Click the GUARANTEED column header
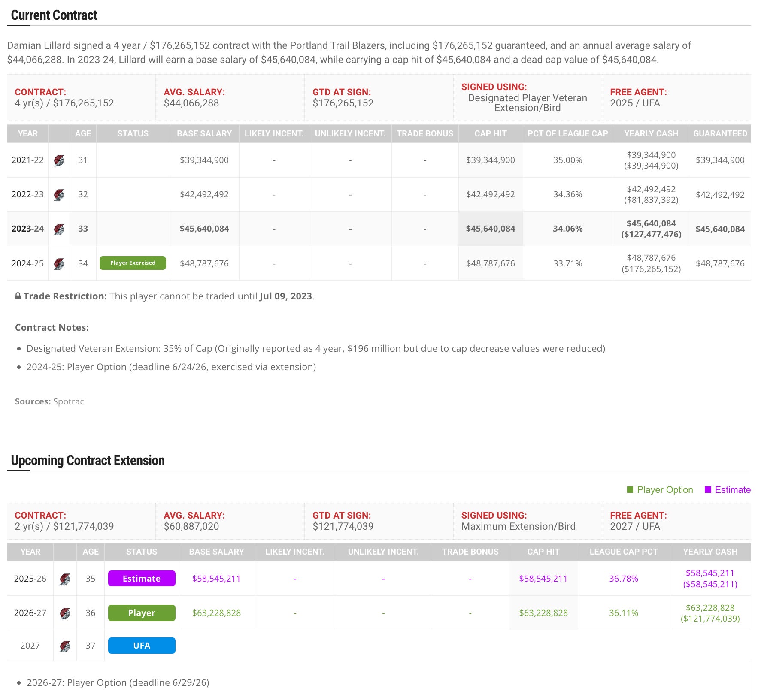 [x=720, y=133]
